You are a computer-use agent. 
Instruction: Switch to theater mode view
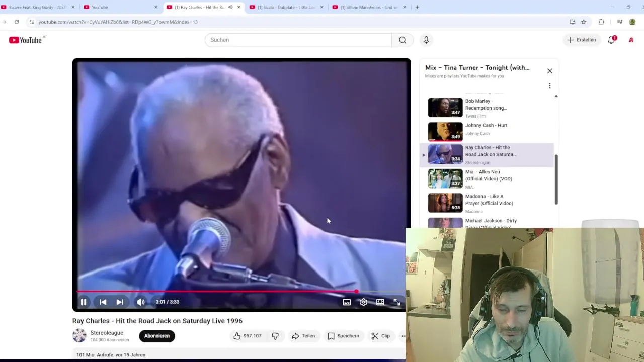click(380, 302)
